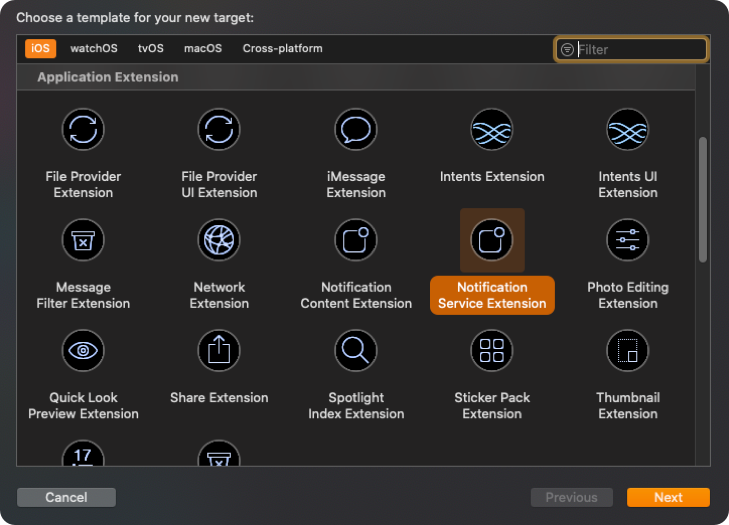Pick the Intents Extension template icon
Image resolution: width=729 pixels, height=525 pixels.
[x=492, y=129]
